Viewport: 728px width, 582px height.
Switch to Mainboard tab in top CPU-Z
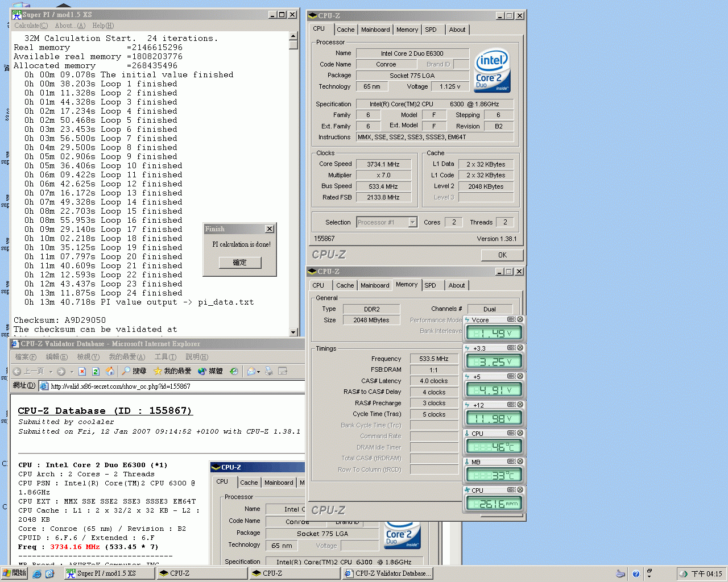coord(375,30)
